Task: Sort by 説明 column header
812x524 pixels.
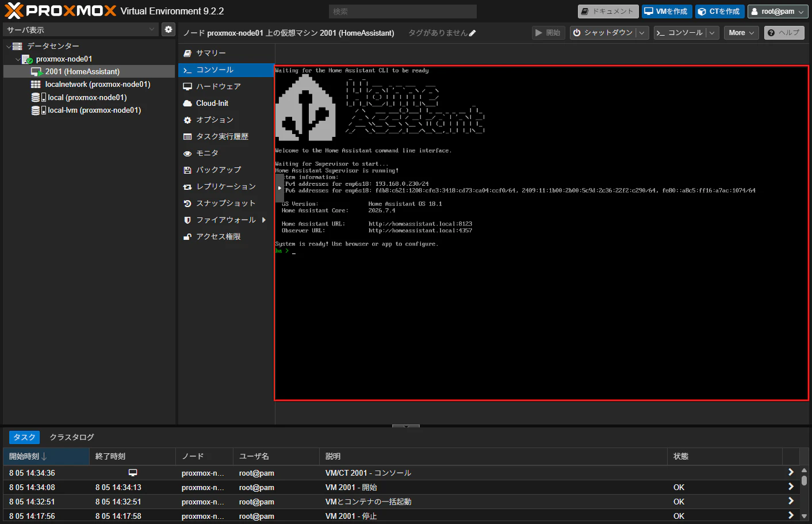Action: coord(493,456)
